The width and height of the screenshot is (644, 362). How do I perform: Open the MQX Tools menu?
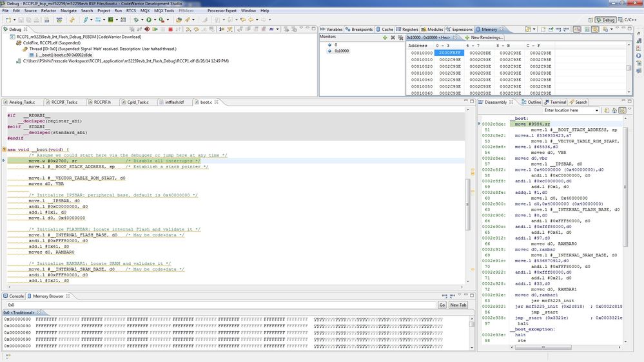(x=164, y=11)
